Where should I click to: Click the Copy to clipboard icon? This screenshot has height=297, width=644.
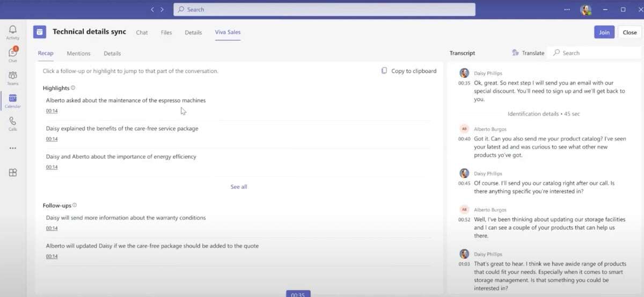(384, 71)
